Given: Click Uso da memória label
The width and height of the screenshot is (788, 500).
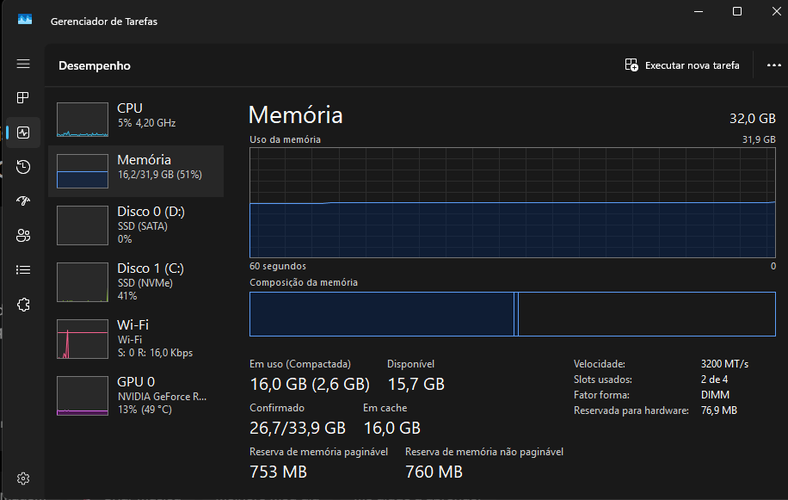Looking at the screenshot, I should (x=285, y=140).
